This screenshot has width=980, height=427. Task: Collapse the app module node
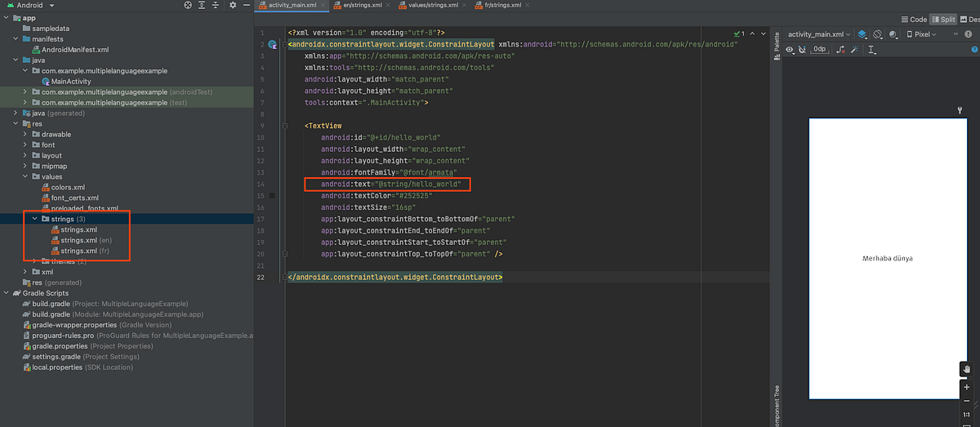coord(7,17)
